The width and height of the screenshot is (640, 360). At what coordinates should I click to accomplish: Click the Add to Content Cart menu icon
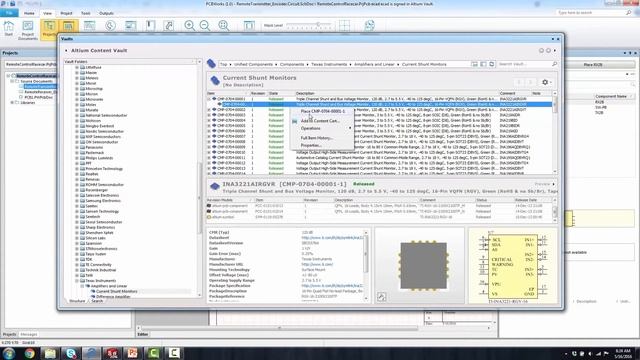coord(295,121)
